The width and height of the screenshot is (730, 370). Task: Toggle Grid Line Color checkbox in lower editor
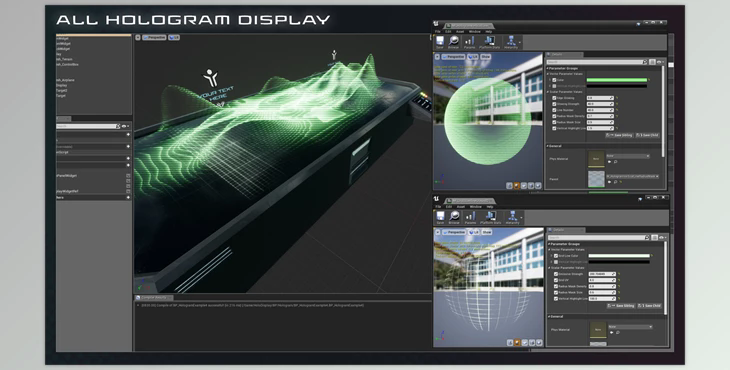point(556,256)
